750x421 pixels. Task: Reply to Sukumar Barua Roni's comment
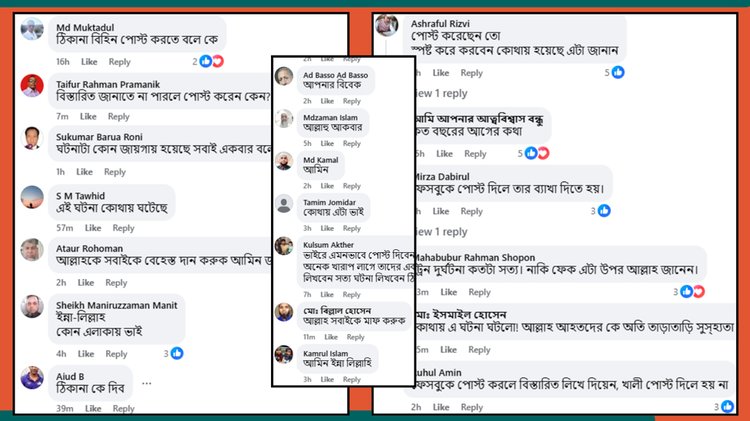coord(115,172)
